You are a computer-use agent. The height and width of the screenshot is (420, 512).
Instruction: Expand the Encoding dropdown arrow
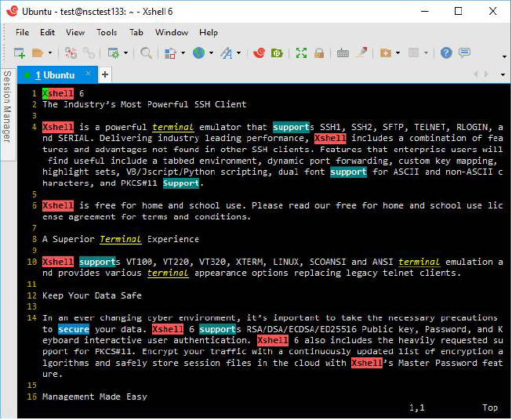pos(211,52)
